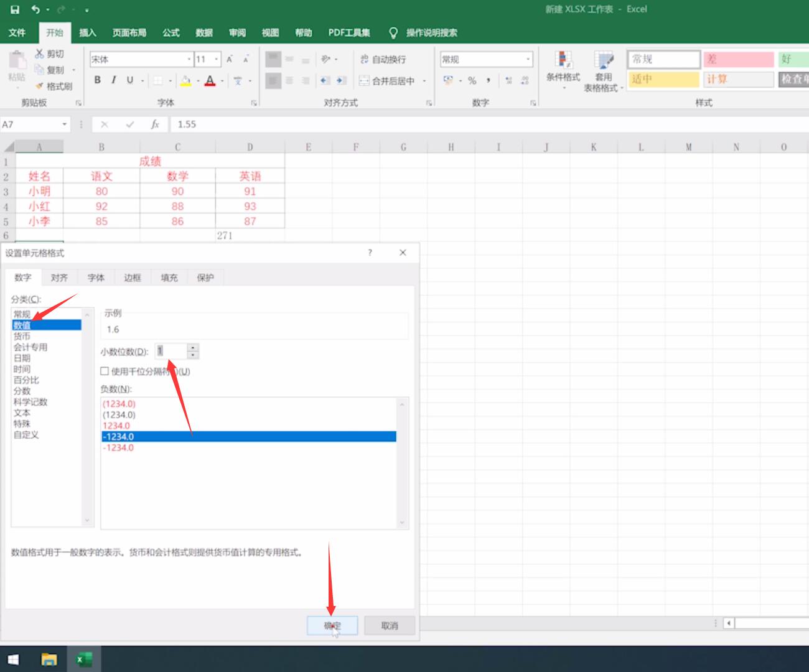Open the font name dropdown (宋体)

pyautogui.click(x=189, y=59)
